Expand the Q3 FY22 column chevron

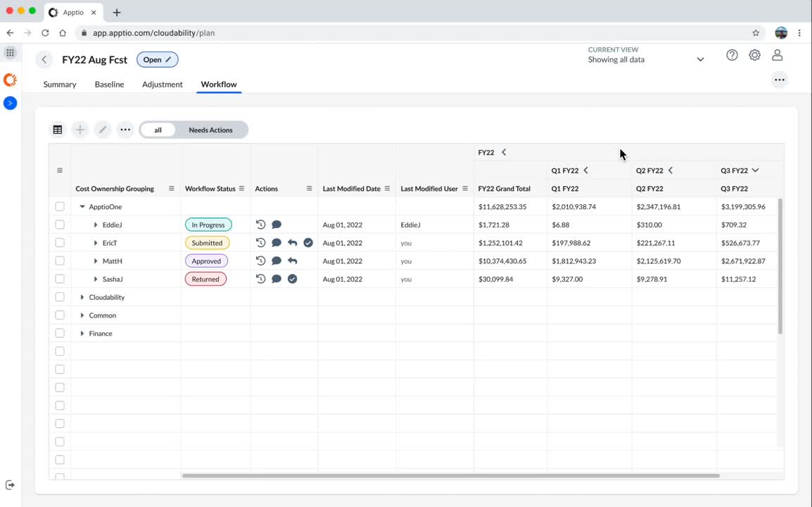[x=755, y=170]
